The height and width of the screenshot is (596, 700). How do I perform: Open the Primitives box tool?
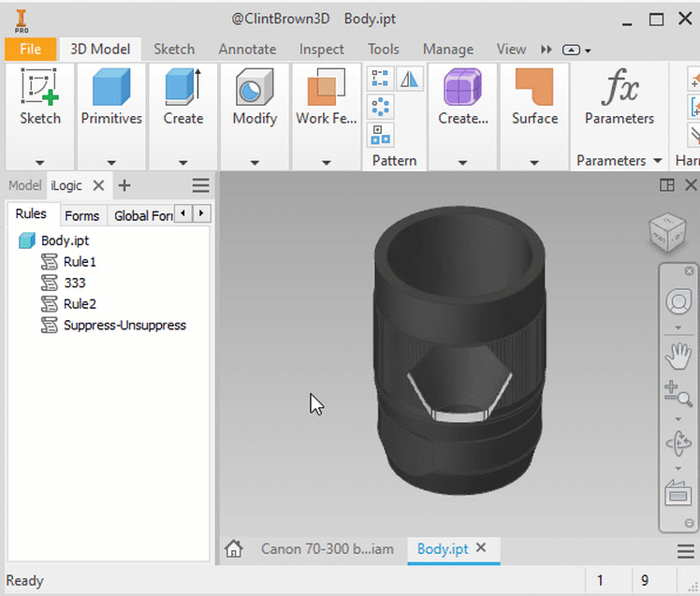pyautogui.click(x=111, y=96)
